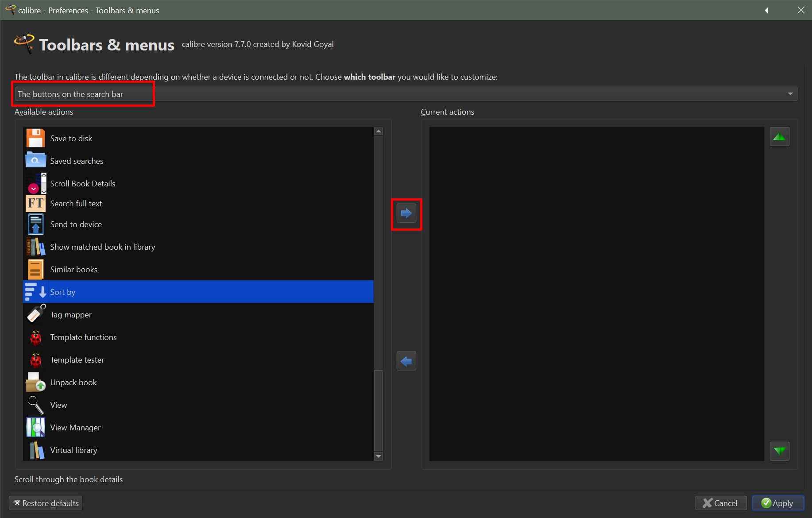Apply the toolbar changes

pos(778,503)
